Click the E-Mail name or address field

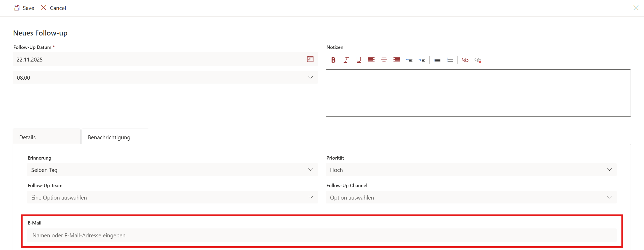[x=322, y=235]
